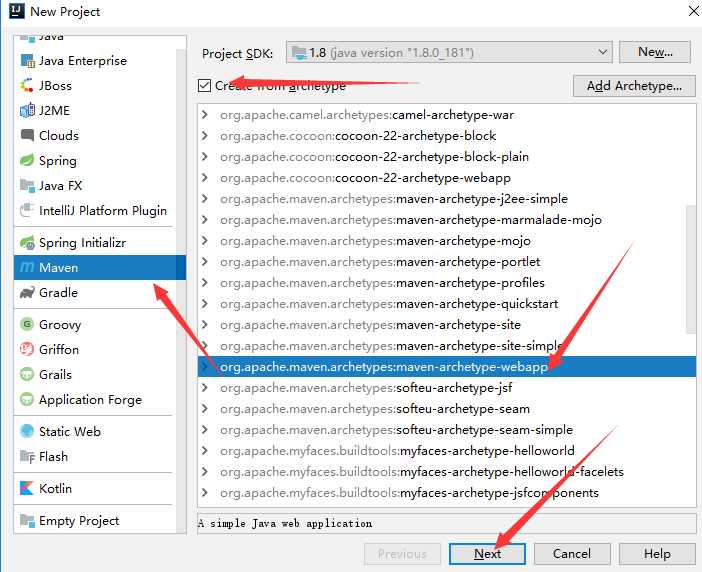Viewport: 702px width, 572px height.
Task: Select the IntelliJ Platform Plugin icon
Action: coord(27,210)
